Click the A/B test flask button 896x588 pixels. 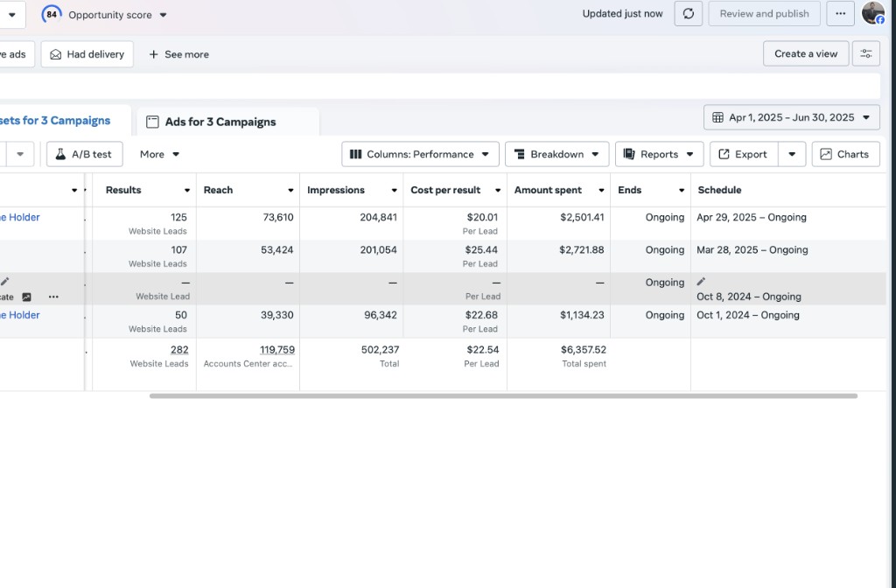(85, 154)
